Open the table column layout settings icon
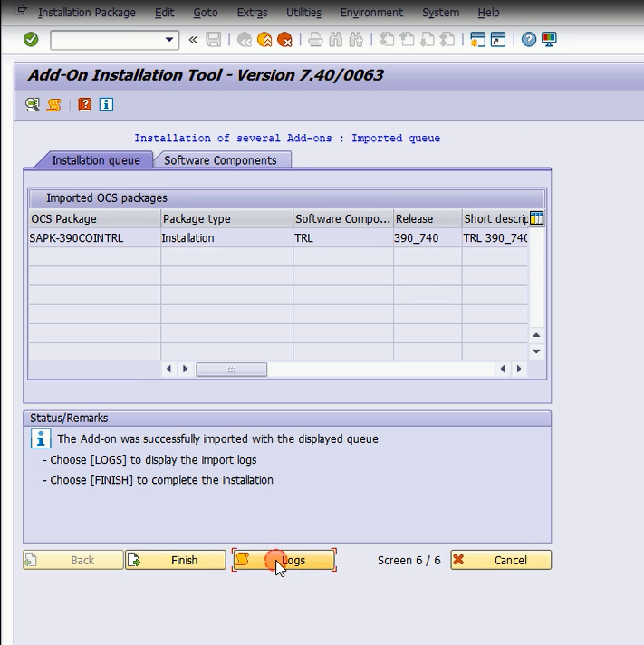Viewport: 644px width, 645px height. point(535,218)
